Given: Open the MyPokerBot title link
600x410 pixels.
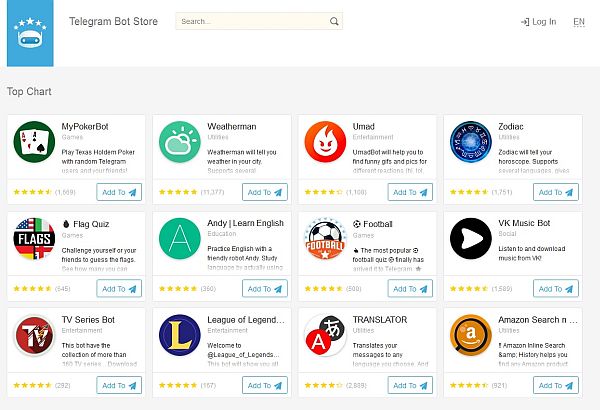Looking at the screenshot, I should tap(85, 127).
